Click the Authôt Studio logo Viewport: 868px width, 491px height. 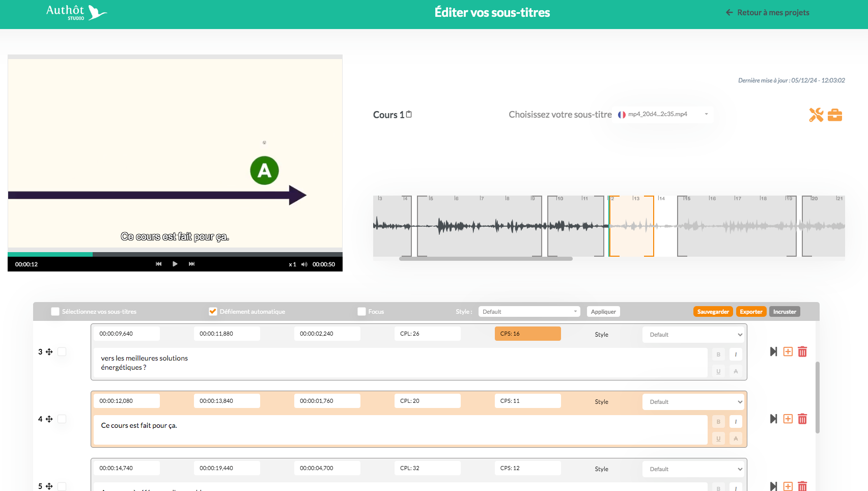tap(76, 12)
